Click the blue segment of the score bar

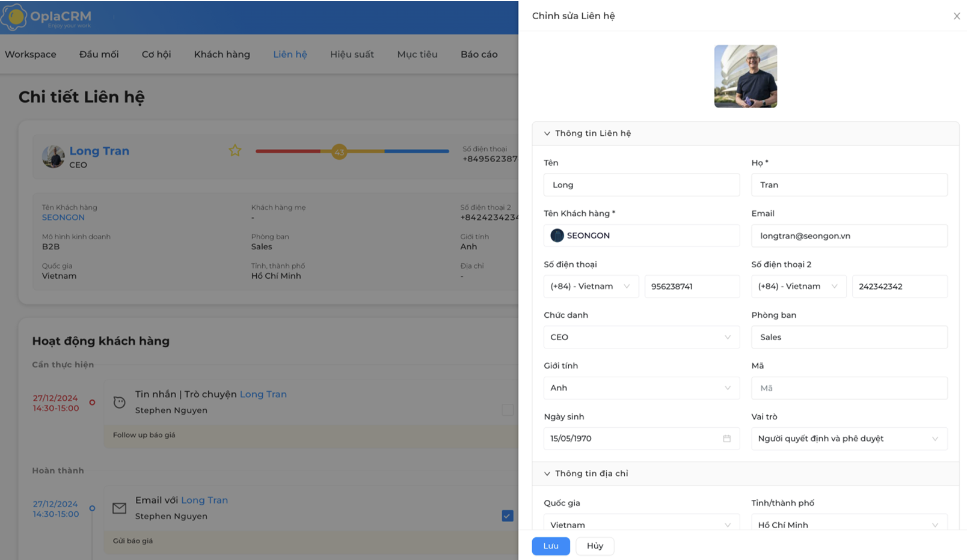click(x=417, y=151)
